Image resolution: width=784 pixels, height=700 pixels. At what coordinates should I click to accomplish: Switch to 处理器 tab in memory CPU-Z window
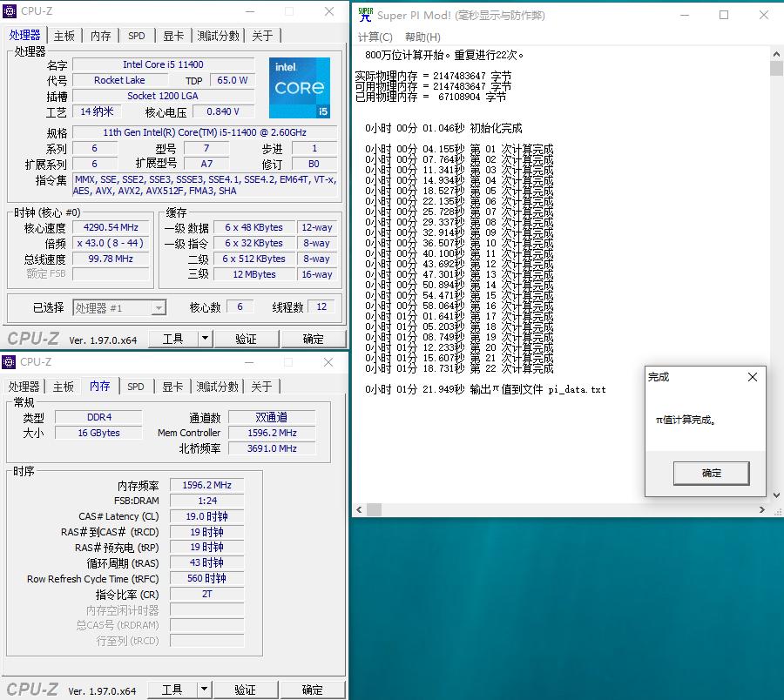(x=24, y=387)
